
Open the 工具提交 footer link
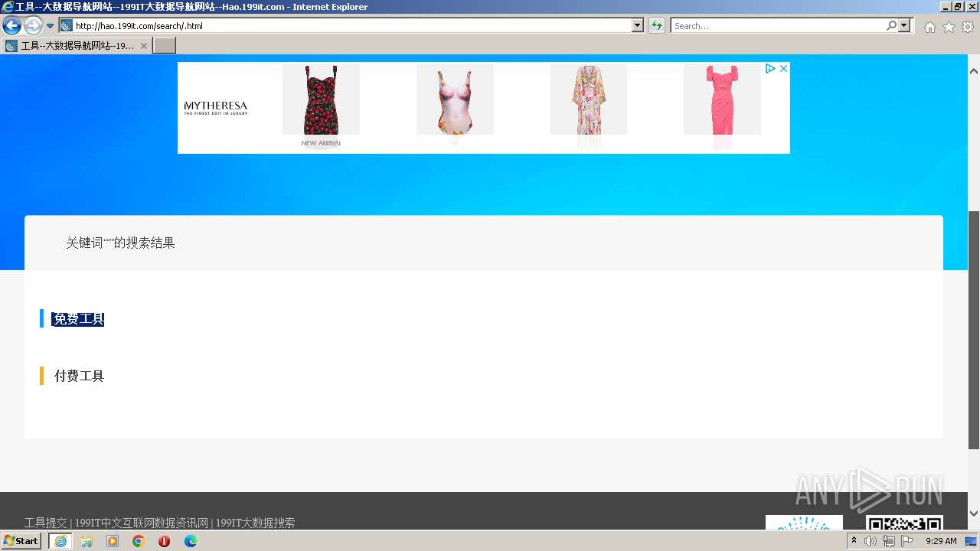coord(46,523)
